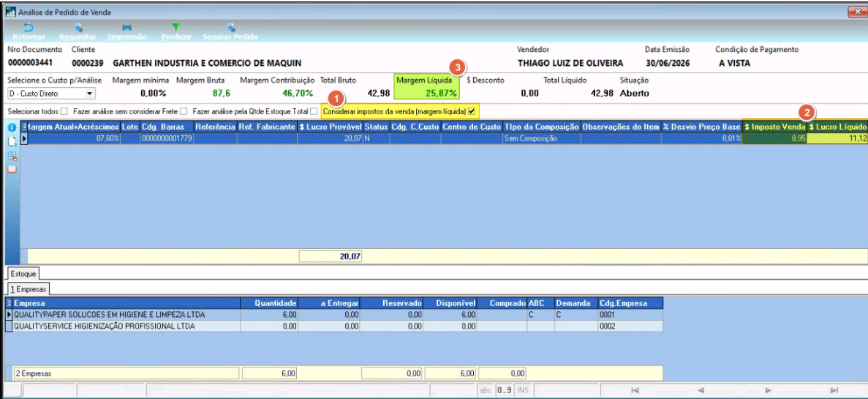
Task: Click the Empresa column header
Action: click(127, 303)
